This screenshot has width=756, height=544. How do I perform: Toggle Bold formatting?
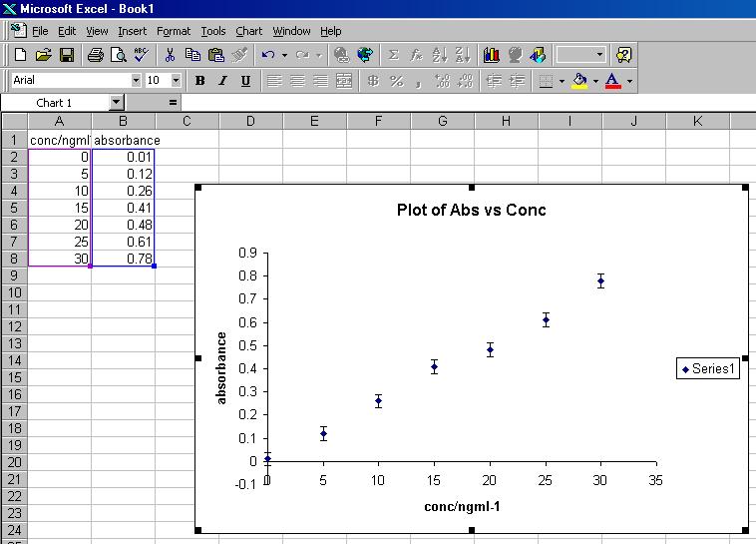pyautogui.click(x=199, y=81)
